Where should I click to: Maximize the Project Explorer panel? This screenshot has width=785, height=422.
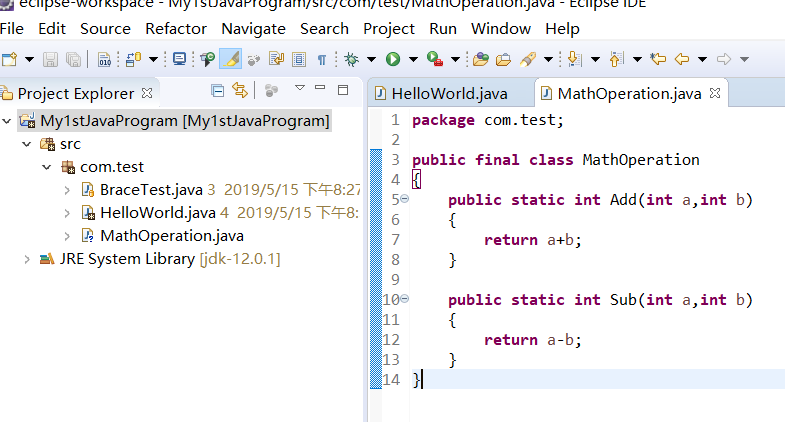point(343,90)
